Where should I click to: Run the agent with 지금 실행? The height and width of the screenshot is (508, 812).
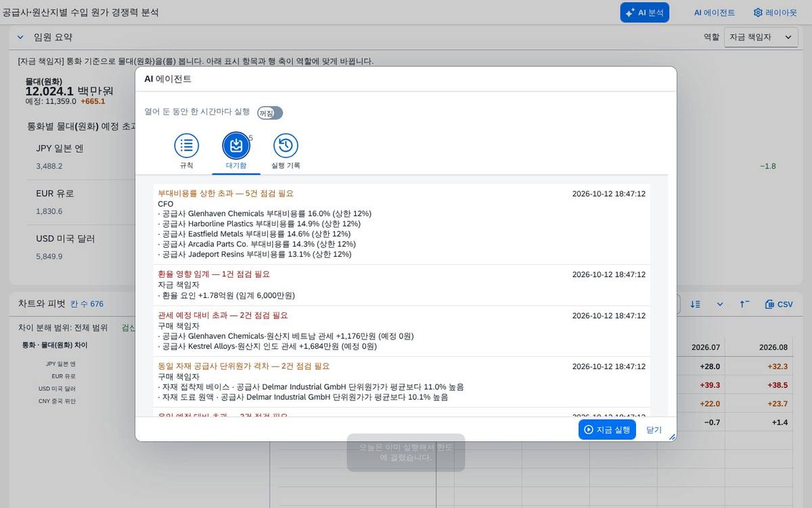click(x=607, y=429)
